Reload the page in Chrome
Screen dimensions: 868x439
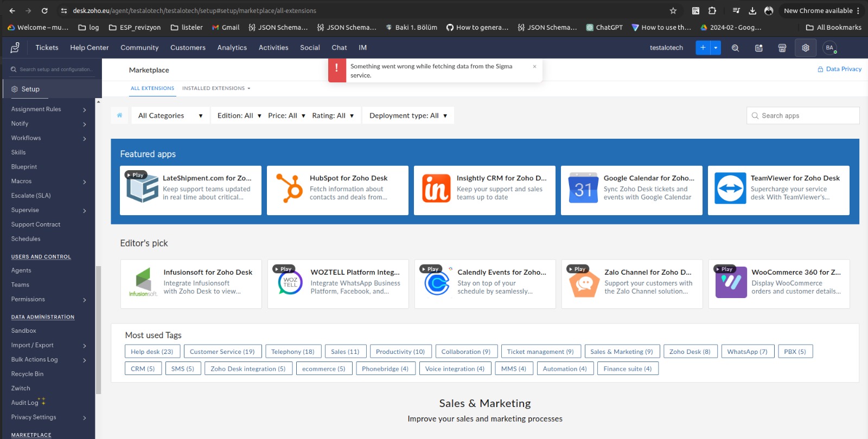click(44, 10)
